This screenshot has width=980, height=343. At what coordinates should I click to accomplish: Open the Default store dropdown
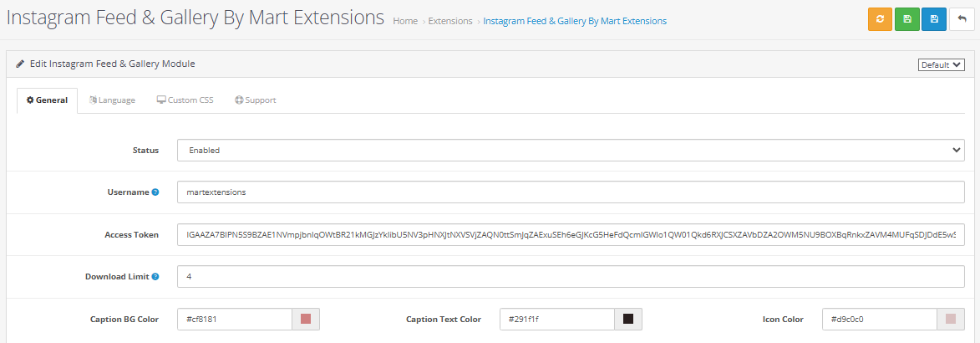coord(941,64)
